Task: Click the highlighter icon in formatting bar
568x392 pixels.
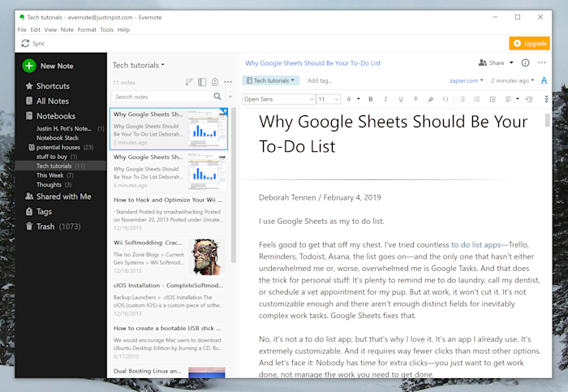Action: (430, 99)
